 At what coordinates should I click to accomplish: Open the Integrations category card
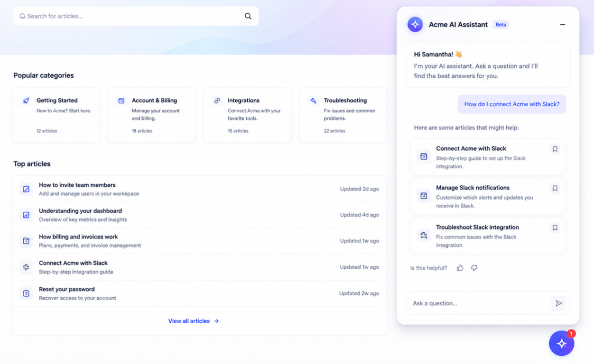coord(248,115)
